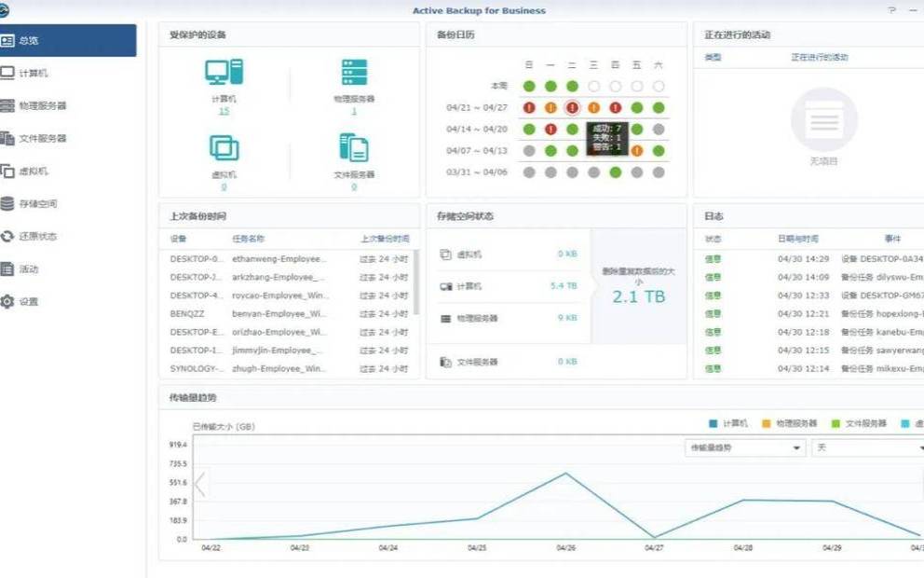Screen dimensions: 924x578
Task: Click the 文件服务器 icon in storage status
Action: coord(445,362)
